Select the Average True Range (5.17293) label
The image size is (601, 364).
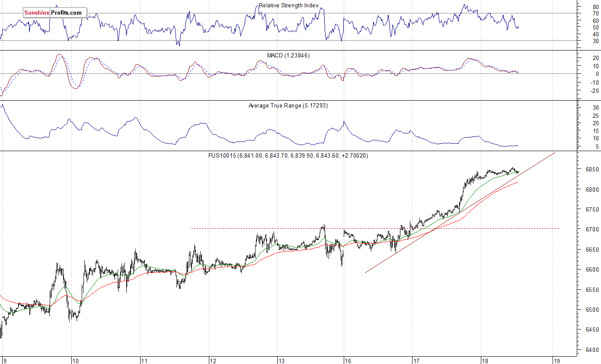[288, 105]
